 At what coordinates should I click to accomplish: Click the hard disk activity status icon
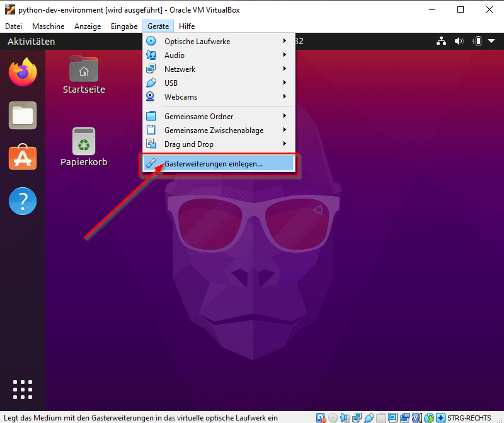coord(321,417)
